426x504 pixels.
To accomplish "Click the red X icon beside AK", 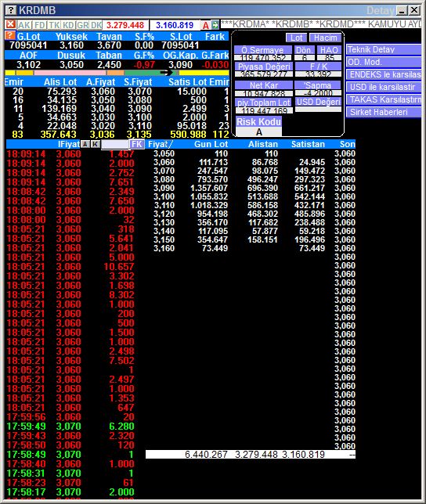I will tap(11, 24).
